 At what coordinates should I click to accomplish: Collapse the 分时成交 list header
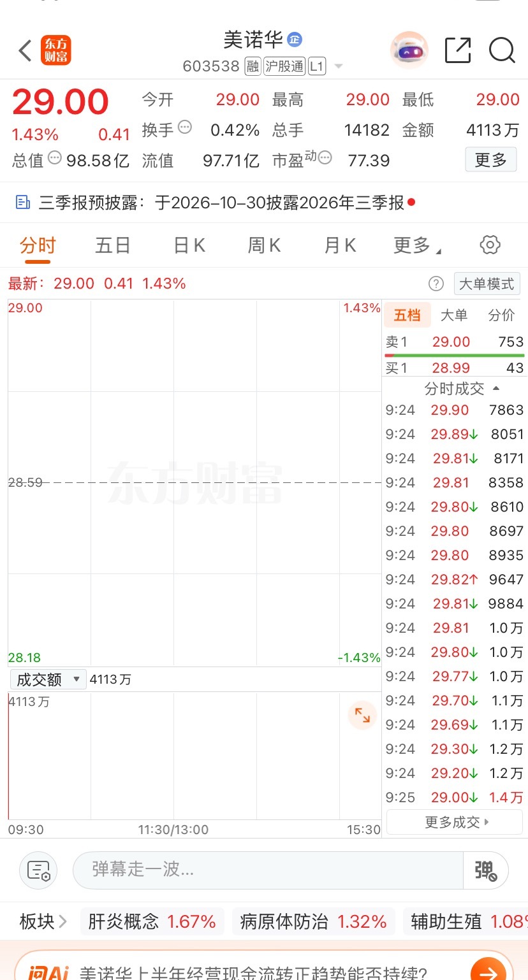click(x=462, y=388)
